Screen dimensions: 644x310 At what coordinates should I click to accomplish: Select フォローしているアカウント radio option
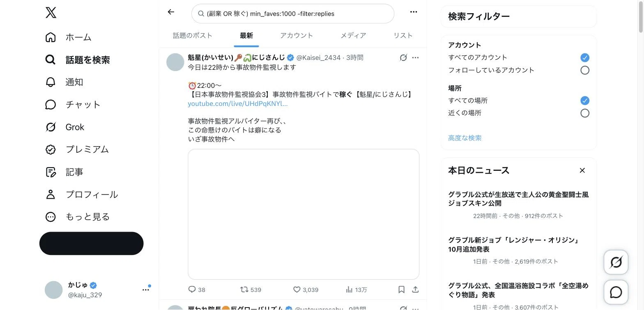tap(585, 70)
